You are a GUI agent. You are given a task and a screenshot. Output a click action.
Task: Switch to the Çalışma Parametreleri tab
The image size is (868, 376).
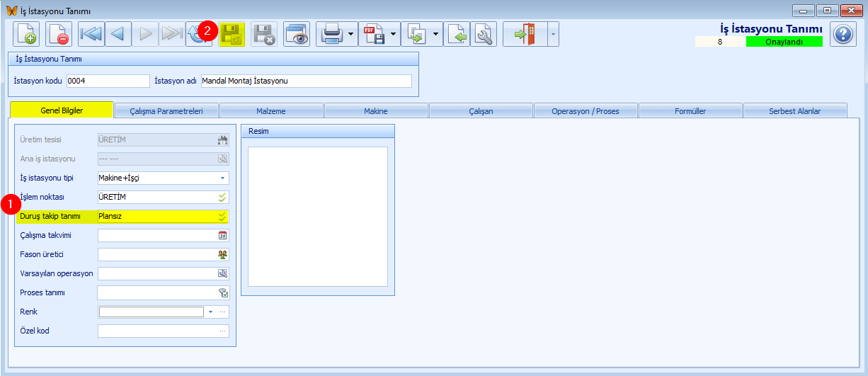point(166,111)
